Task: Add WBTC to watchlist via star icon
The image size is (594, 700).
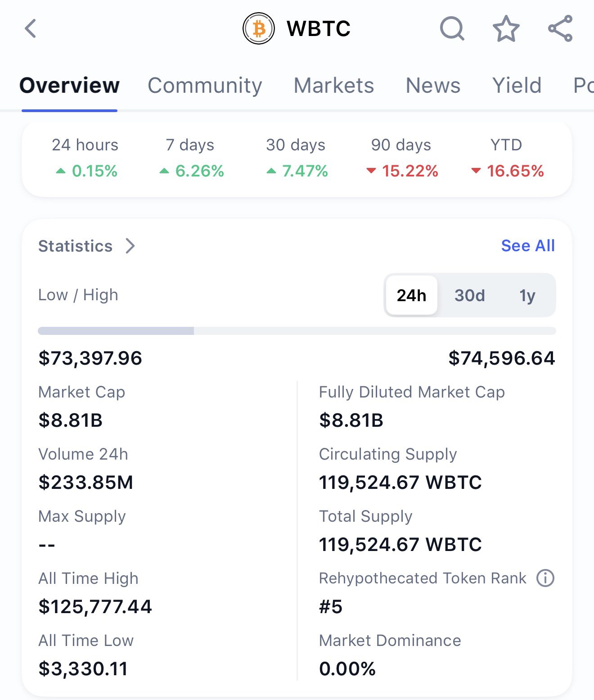Action: (x=506, y=29)
